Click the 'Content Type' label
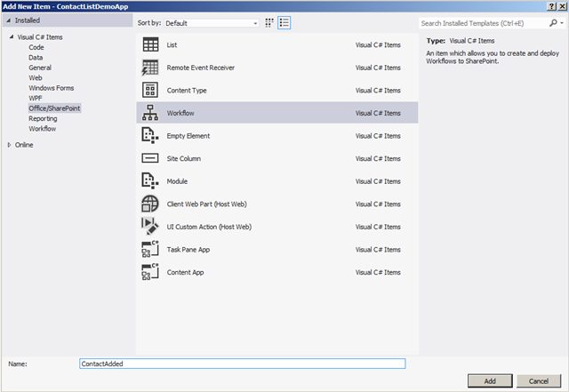Screen dimensions: 569x392 187,91
